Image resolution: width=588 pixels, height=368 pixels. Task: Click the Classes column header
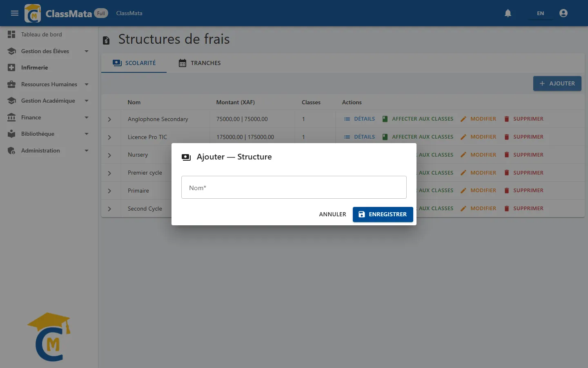tap(311, 102)
